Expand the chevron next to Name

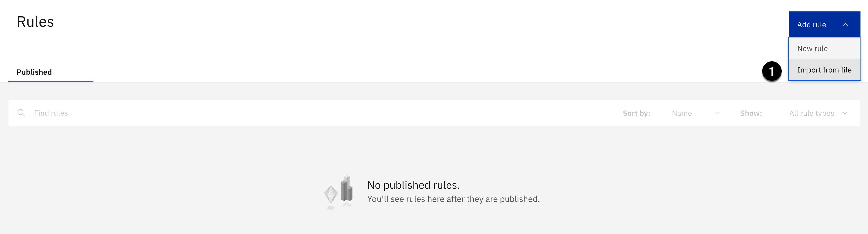(x=717, y=113)
